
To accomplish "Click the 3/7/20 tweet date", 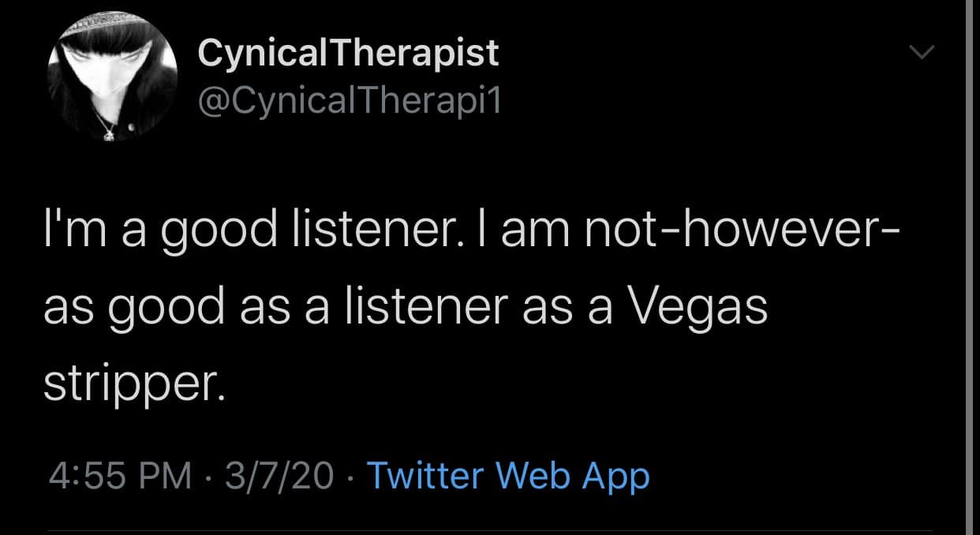I will (279, 476).
